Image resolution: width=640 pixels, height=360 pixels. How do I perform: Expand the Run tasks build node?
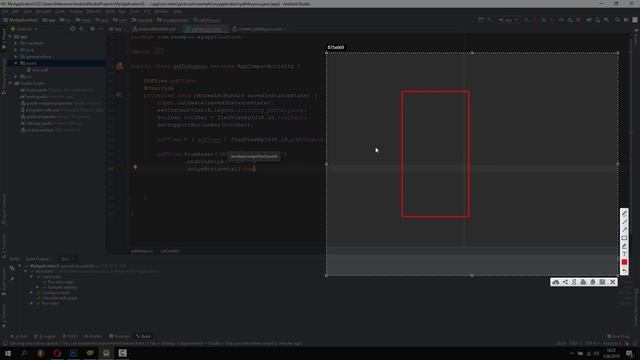[31, 303]
